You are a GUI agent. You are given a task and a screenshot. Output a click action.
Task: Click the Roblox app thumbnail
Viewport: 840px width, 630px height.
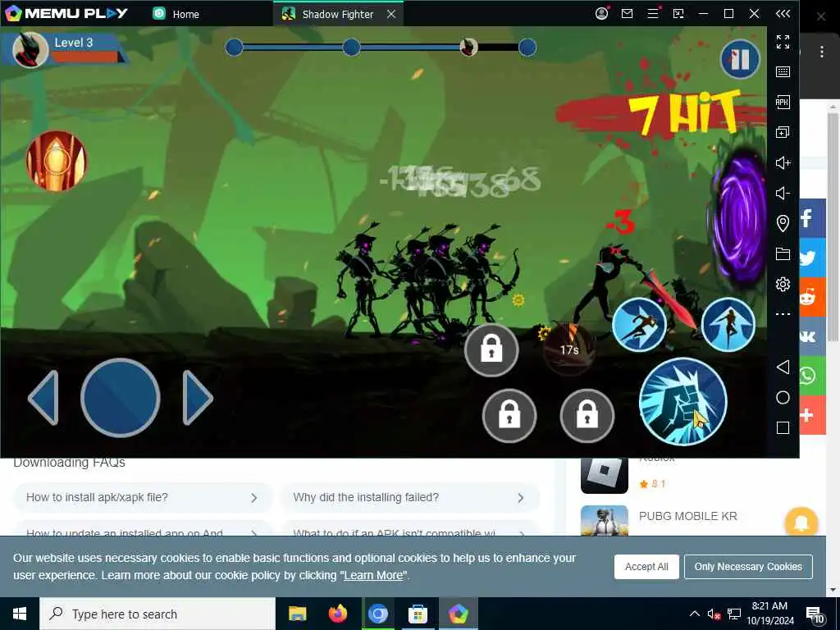coord(605,475)
